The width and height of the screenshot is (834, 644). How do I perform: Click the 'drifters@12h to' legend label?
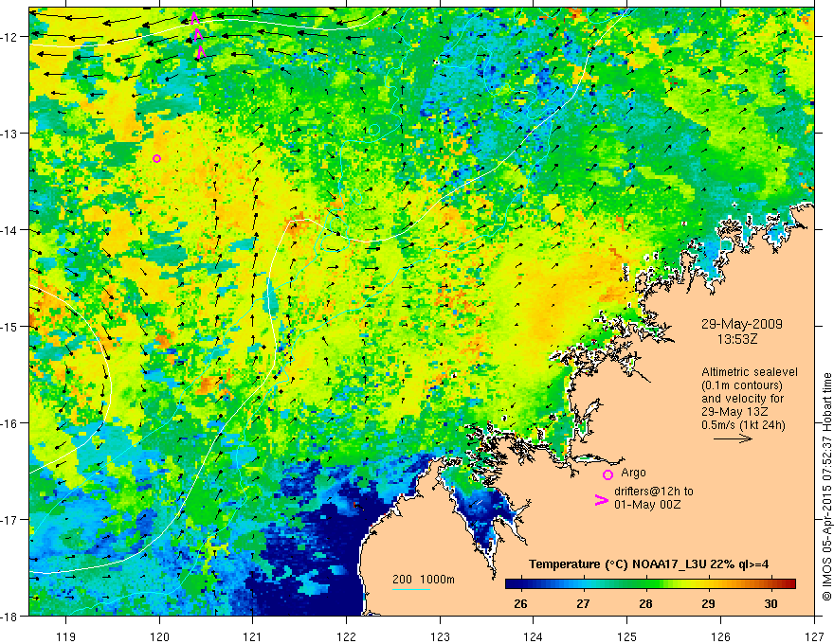[x=654, y=492]
